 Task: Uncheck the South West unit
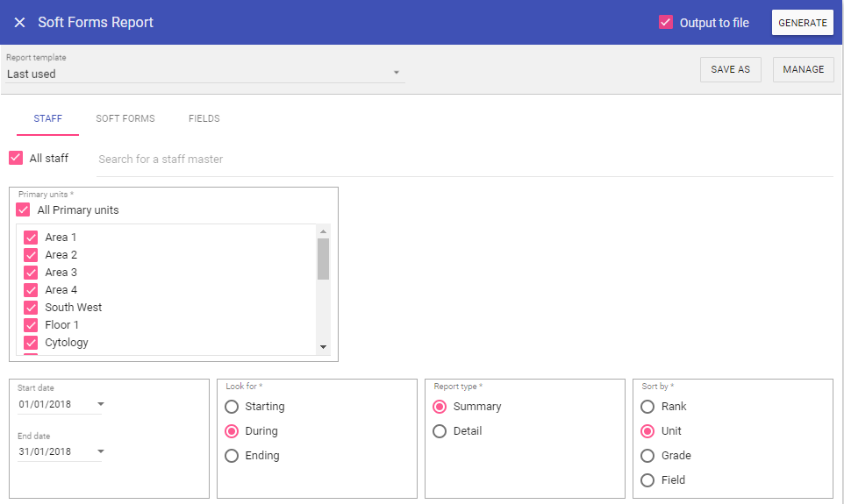(32, 308)
